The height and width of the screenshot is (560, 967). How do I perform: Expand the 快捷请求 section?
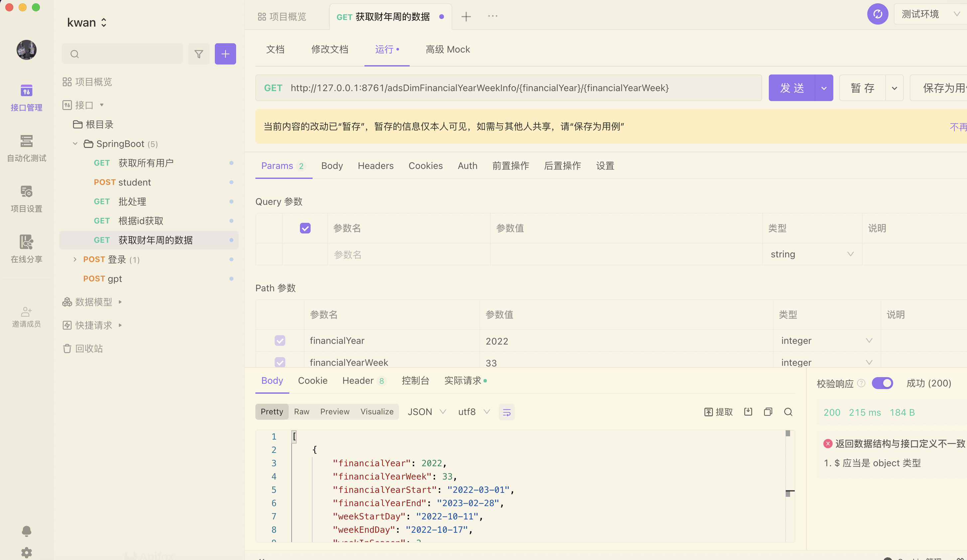point(120,326)
